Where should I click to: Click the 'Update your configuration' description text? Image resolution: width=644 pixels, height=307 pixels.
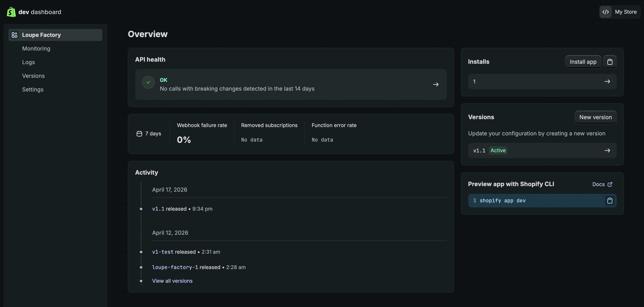(x=537, y=134)
